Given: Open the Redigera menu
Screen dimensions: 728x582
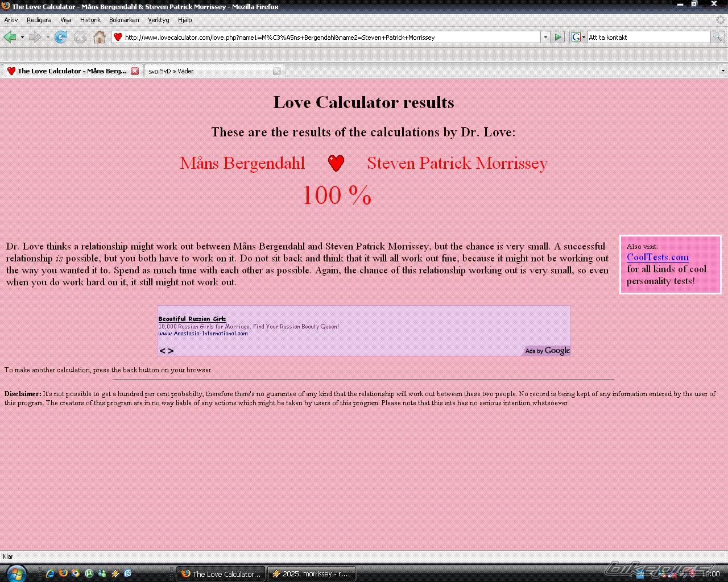Looking at the screenshot, I should (39, 20).
